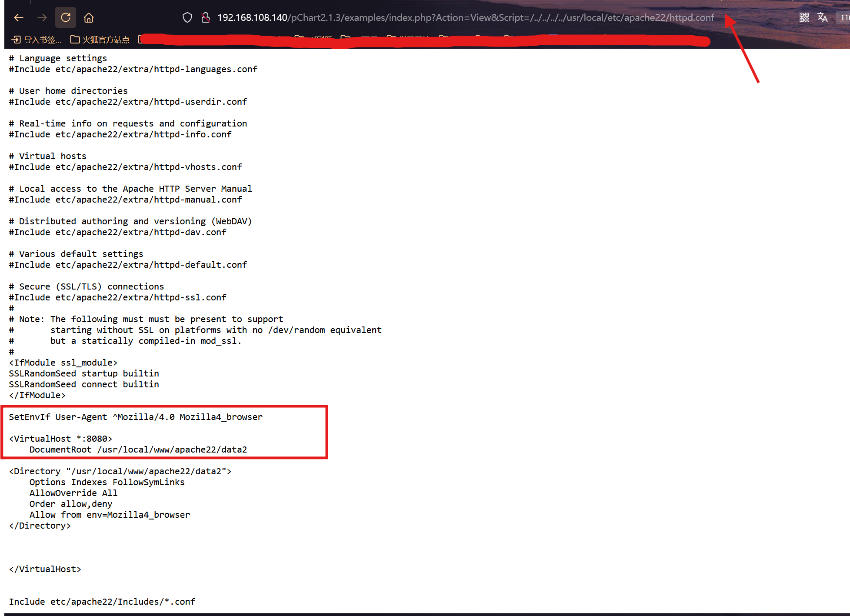The width and height of the screenshot is (850, 616).
Task: Click the QR code generator icon
Action: [804, 17]
